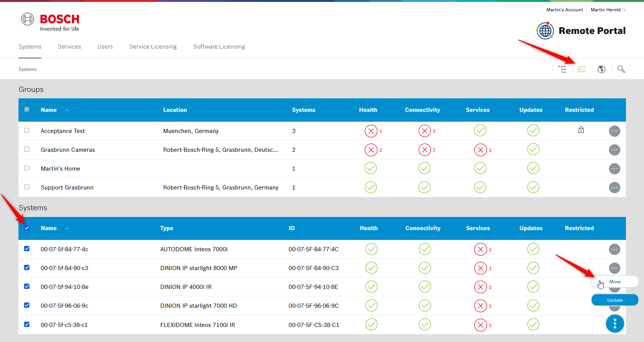Screen dimensions: 644x342
Task: Select ID 00-07-5F-94-10-8E cell
Action: (313, 287)
